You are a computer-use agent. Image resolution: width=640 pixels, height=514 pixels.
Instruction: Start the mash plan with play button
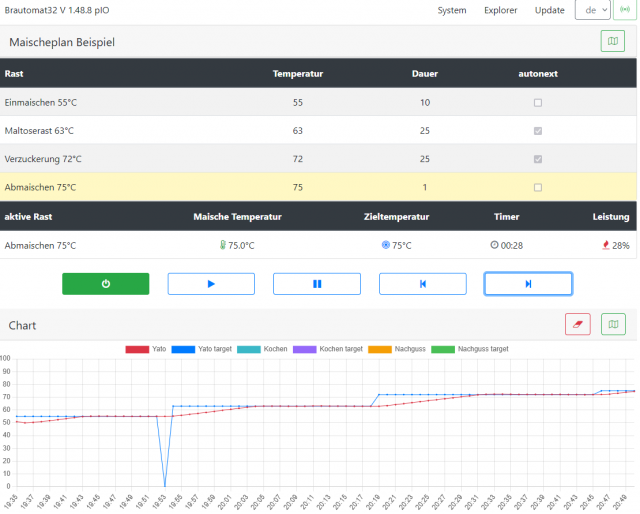[211, 284]
